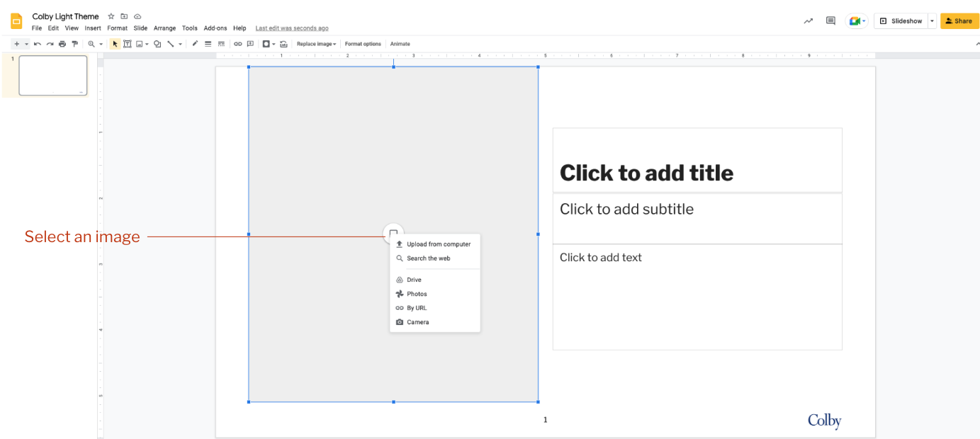Choose Camera from the image menu
Image resolution: width=980 pixels, height=439 pixels.
pos(435,322)
